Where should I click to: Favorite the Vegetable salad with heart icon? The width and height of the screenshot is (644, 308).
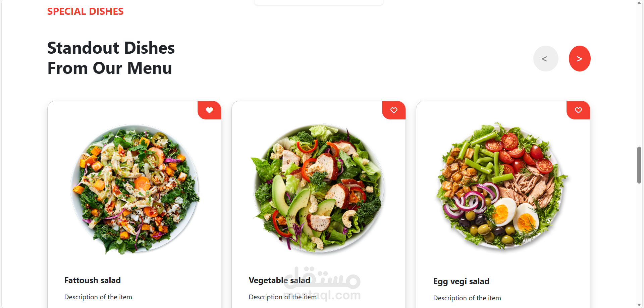point(394,110)
